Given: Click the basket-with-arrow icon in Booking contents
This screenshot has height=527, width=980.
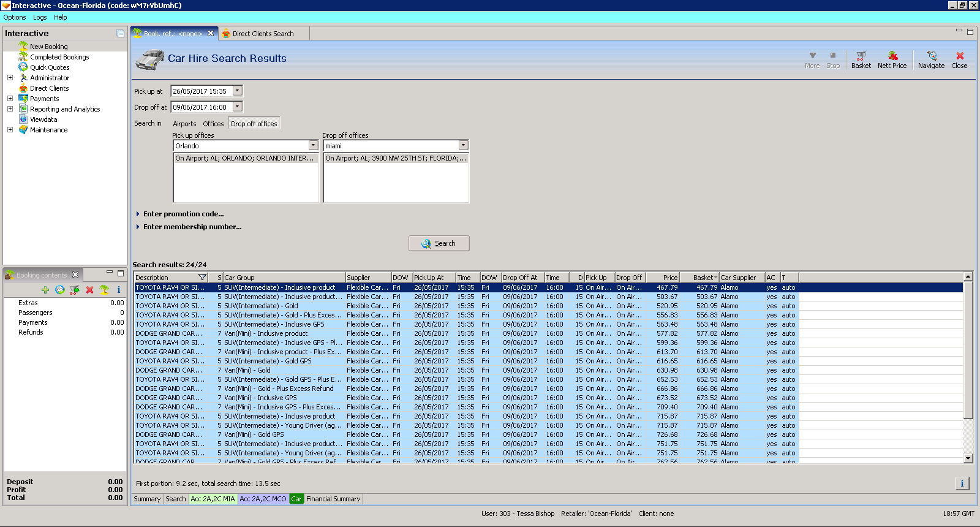Looking at the screenshot, I should 75,290.
